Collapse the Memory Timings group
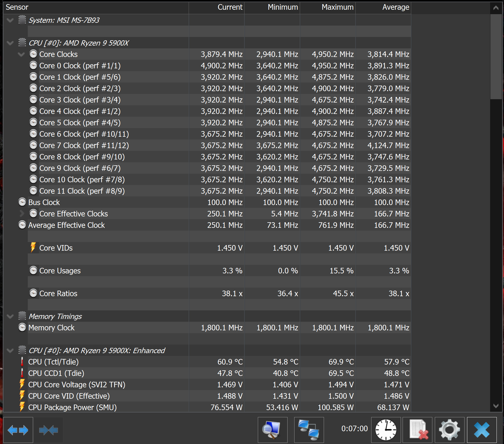The height and width of the screenshot is (444, 504). pos(10,316)
